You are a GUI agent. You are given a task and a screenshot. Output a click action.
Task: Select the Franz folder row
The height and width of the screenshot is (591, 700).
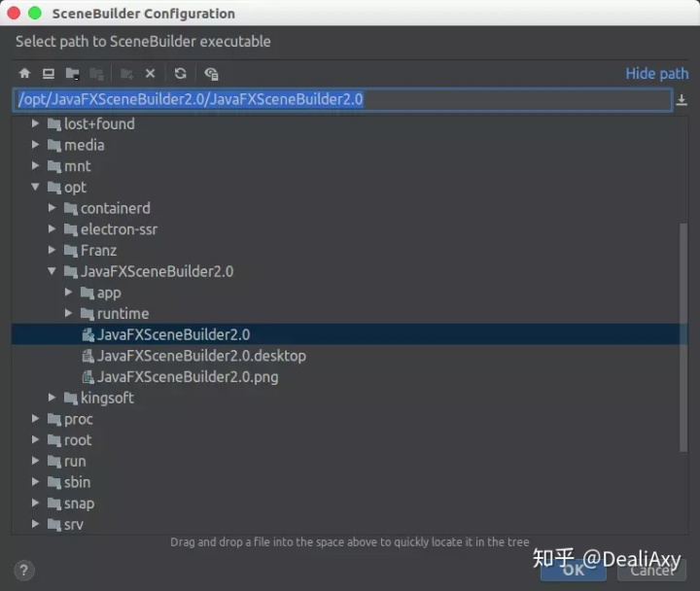[349, 250]
